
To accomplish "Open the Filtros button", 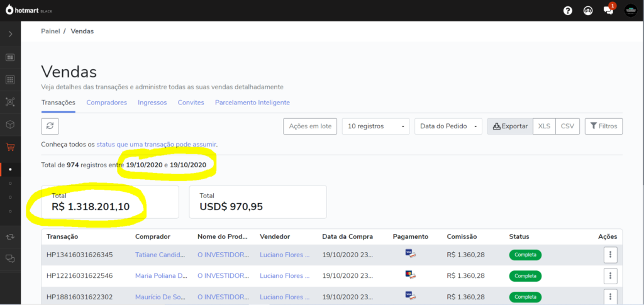I will (604, 126).
